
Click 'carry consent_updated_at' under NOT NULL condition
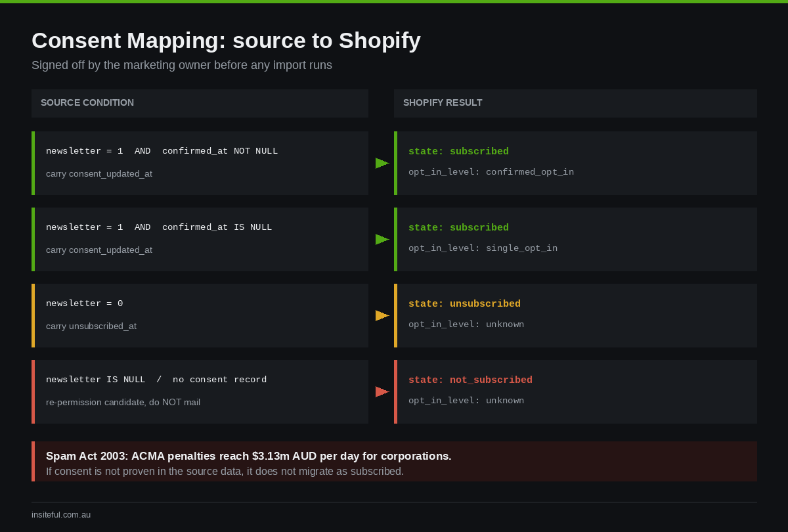[99, 174]
